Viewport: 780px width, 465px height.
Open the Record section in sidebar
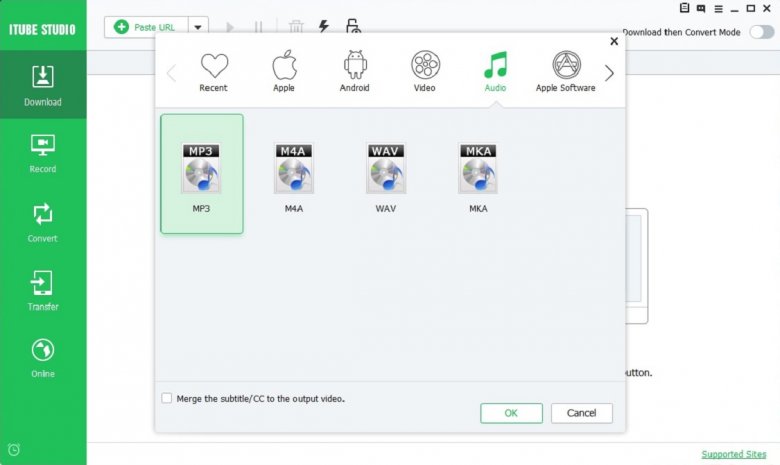pyautogui.click(x=43, y=153)
